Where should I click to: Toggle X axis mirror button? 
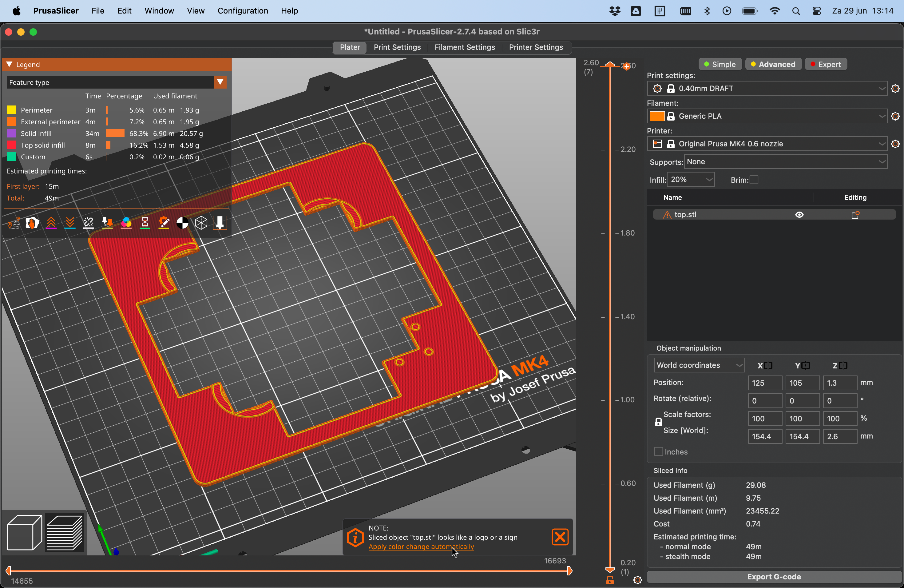pyautogui.click(x=768, y=365)
